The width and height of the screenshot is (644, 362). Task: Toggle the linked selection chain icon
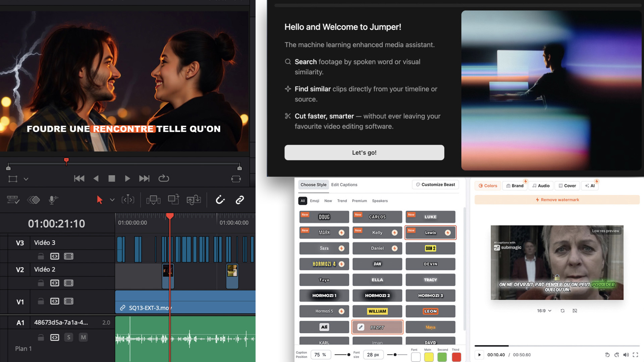click(239, 200)
